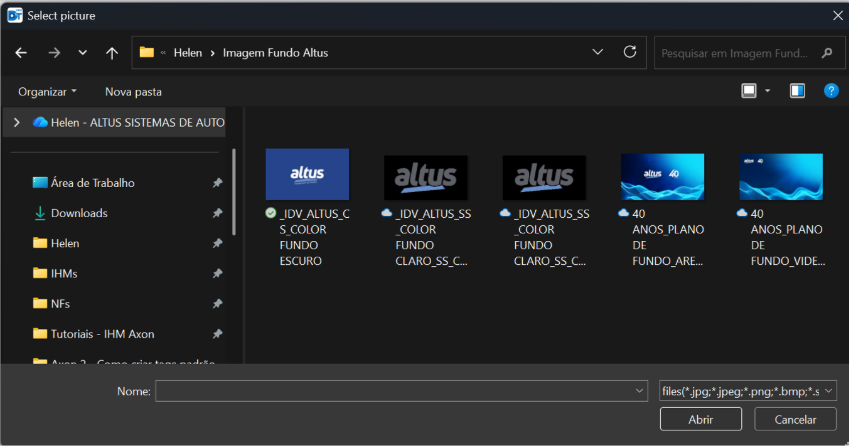Open recent locations chevron
Screen dimensions: 849x447
(x=82, y=53)
